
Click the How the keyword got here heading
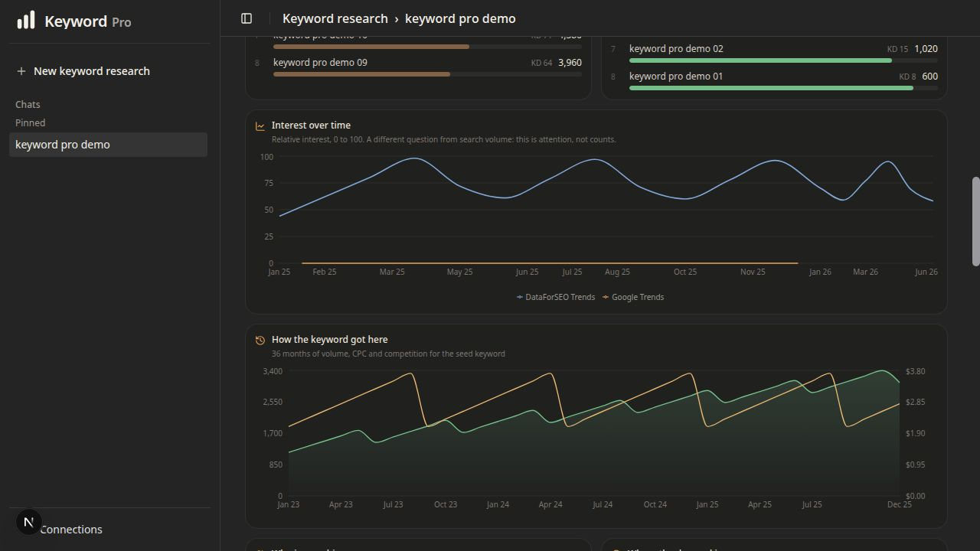(330, 340)
